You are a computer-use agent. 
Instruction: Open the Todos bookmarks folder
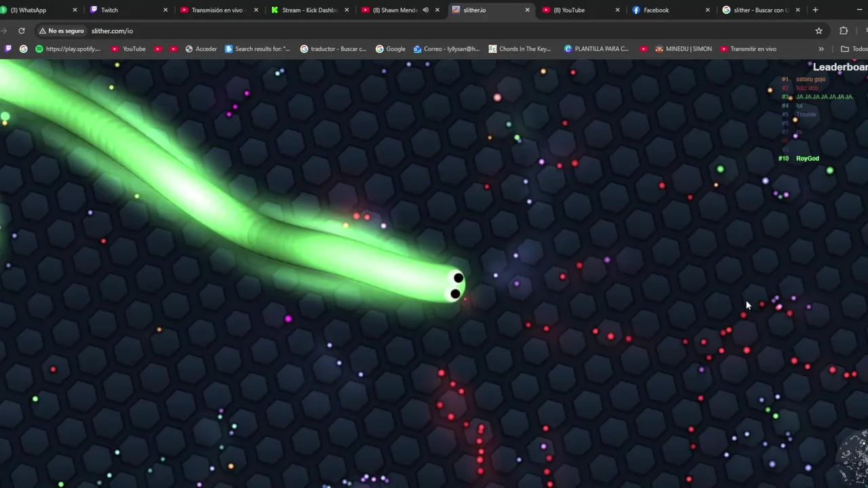(x=853, y=49)
